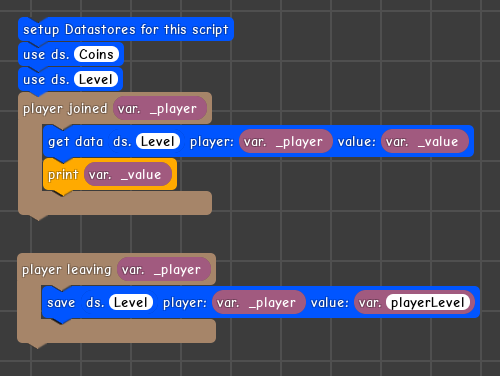Screen dimensions: 500x376
Task: Edit the playerLevel variable name field
Action: tap(428, 302)
